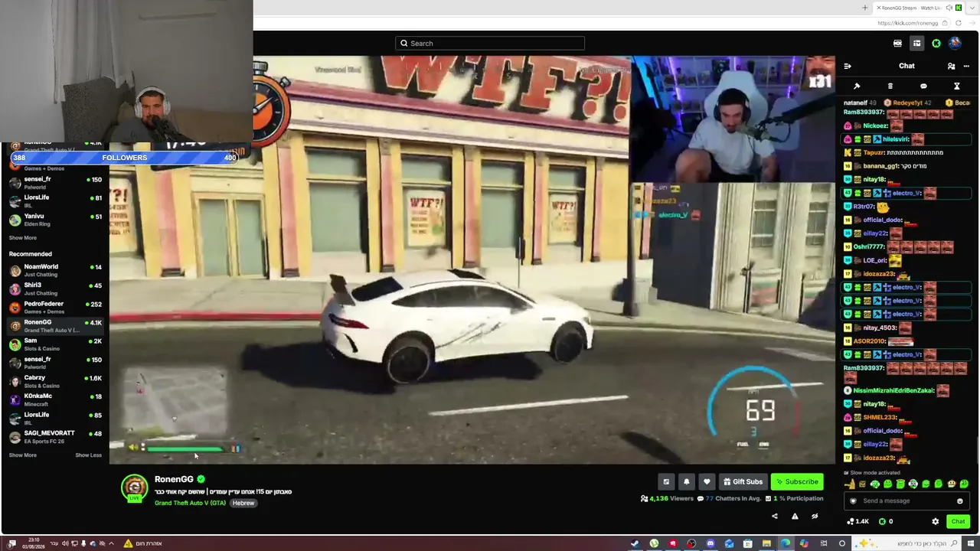Viewport: 980px width, 551px height.
Task: Open emoji picker in message box
Action: pyautogui.click(x=959, y=501)
